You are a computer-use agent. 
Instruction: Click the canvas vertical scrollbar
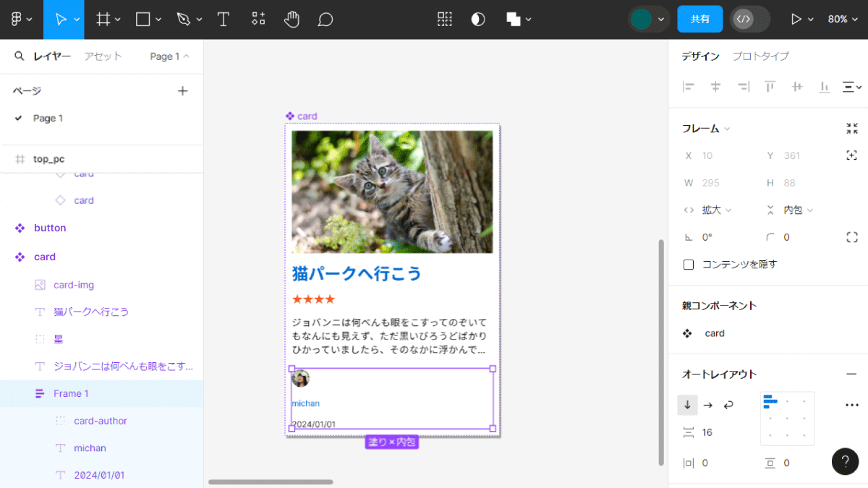[x=660, y=352]
